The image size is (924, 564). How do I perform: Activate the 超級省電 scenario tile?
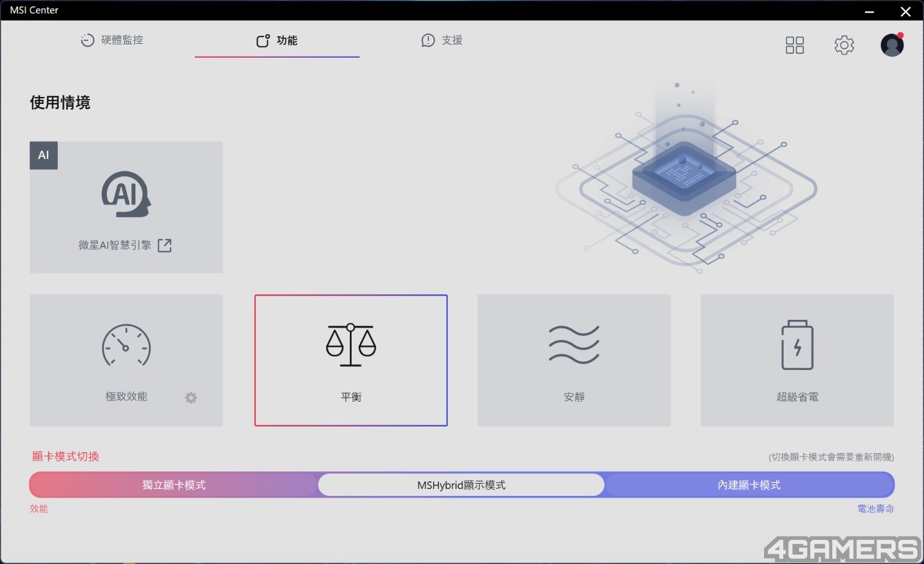click(x=797, y=360)
